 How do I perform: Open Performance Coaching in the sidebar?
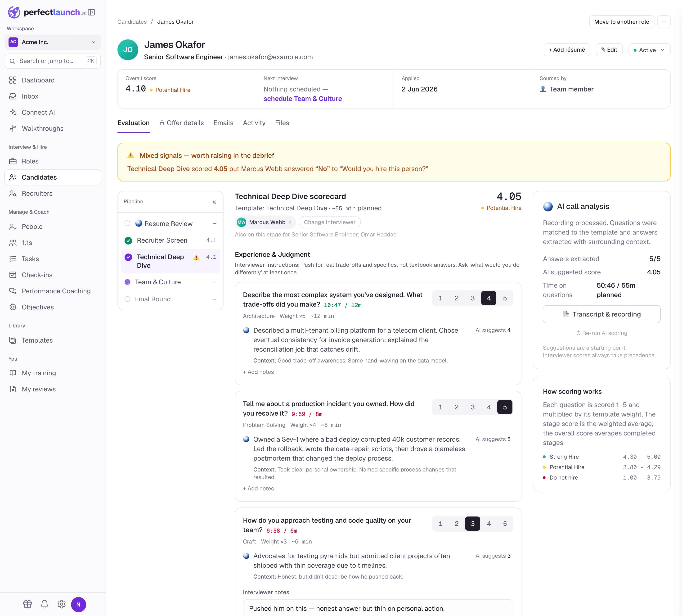[53, 291]
